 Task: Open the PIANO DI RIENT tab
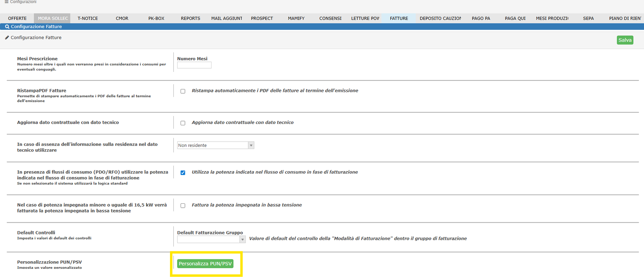pyautogui.click(x=625, y=18)
